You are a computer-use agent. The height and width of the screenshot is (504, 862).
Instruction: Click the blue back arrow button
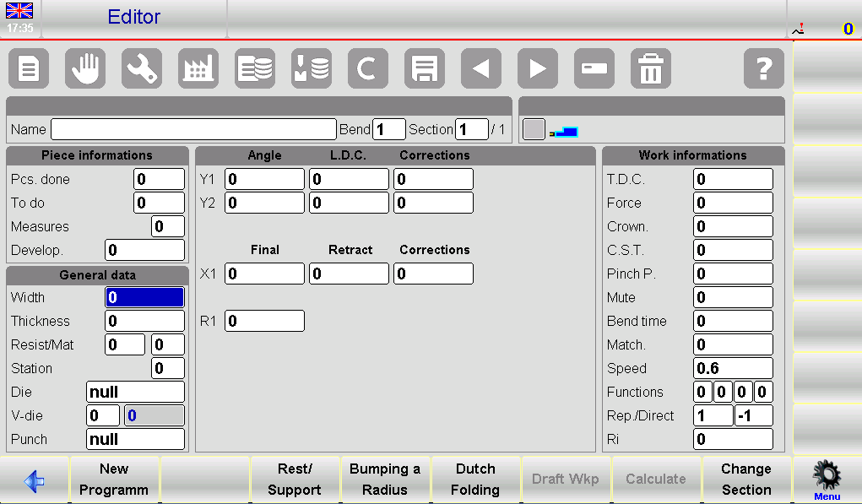click(x=35, y=480)
